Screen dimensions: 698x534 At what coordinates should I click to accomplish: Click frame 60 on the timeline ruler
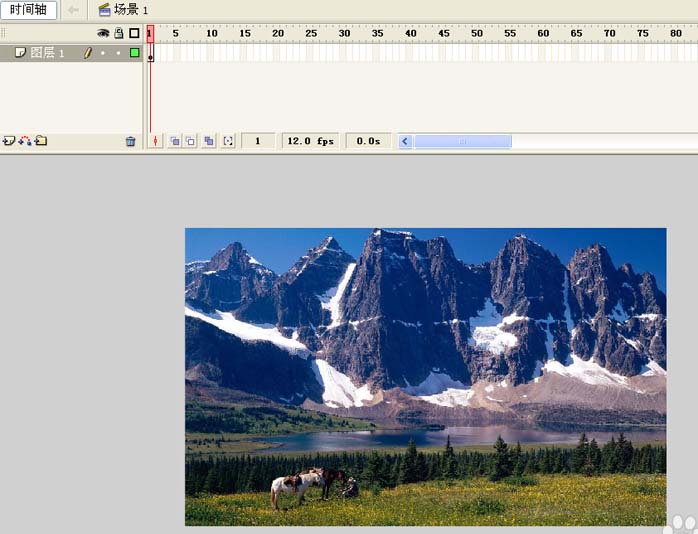(543, 33)
